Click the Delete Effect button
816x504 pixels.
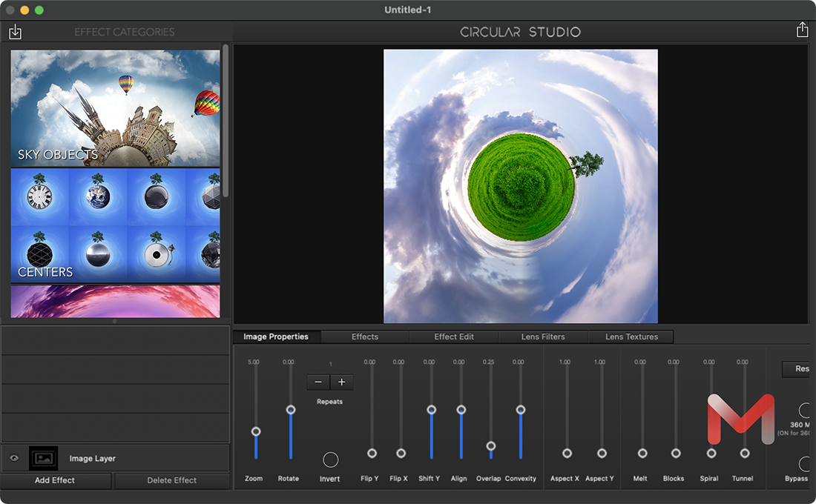click(x=172, y=480)
